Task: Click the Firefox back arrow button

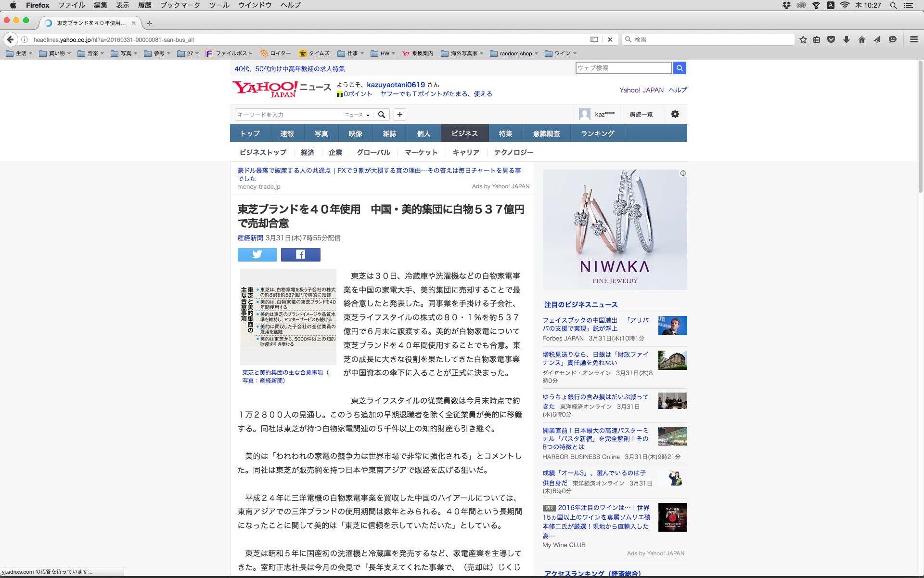Action: pyautogui.click(x=10, y=39)
